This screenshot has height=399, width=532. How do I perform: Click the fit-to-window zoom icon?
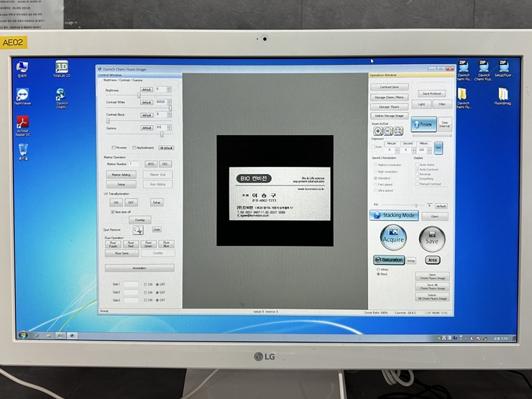click(398, 132)
